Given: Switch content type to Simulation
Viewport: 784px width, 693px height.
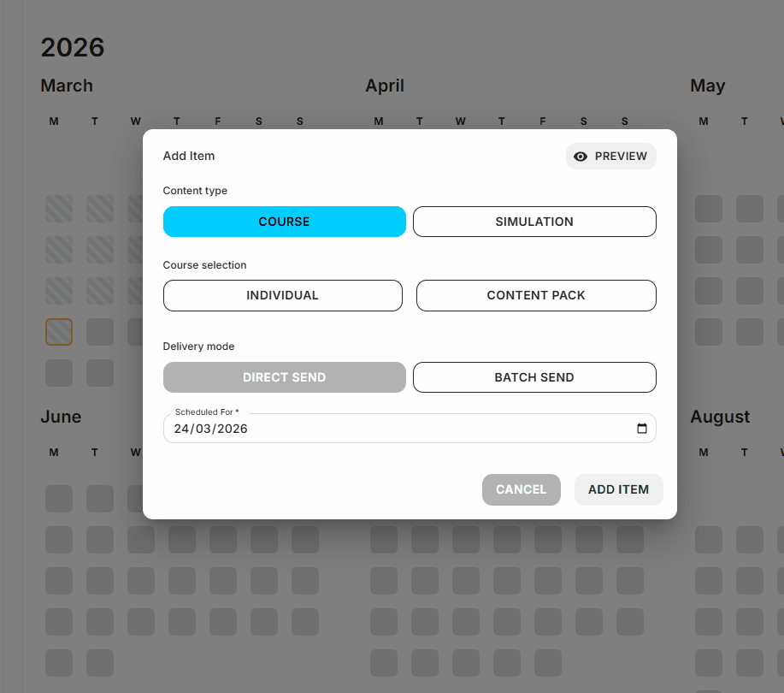Looking at the screenshot, I should pos(534,222).
